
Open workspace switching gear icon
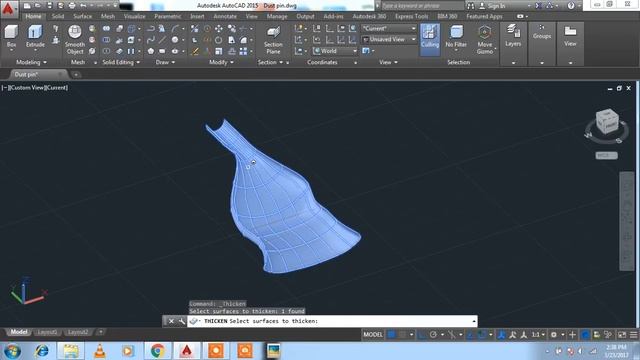pyautogui.click(x=554, y=335)
